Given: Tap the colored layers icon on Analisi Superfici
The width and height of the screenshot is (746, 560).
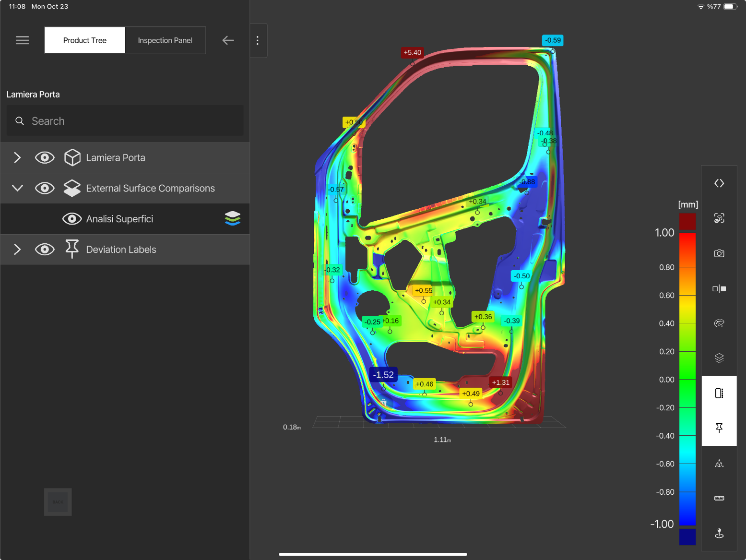Looking at the screenshot, I should click(233, 219).
